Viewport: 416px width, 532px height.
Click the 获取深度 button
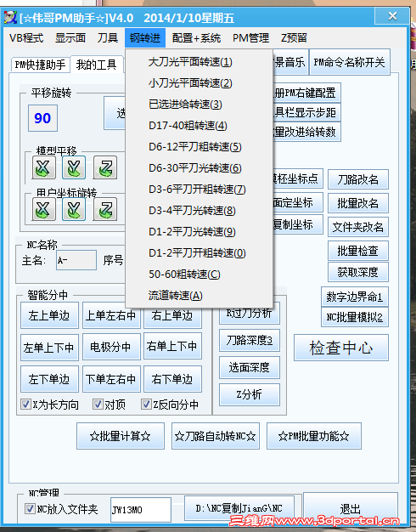(x=358, y=272)
